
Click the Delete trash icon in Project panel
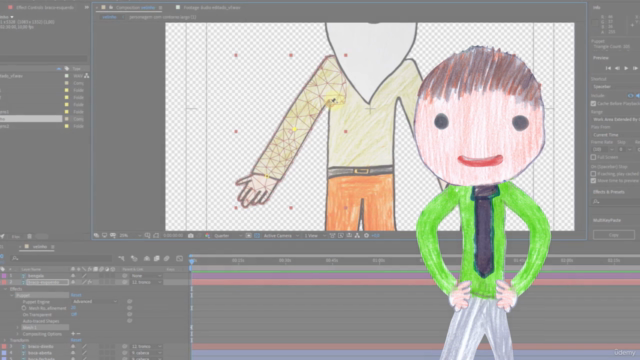coord(29,236)
